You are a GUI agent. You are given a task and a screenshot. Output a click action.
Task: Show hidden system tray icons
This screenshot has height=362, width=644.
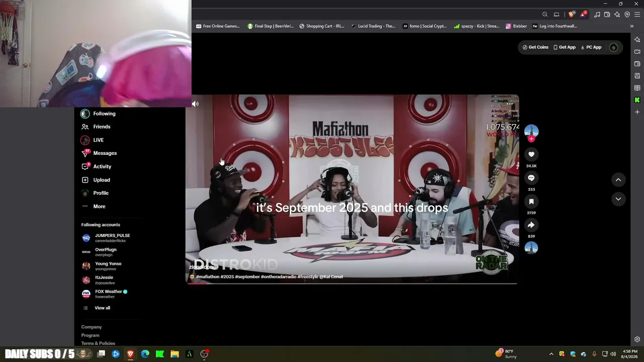[551, 354]
